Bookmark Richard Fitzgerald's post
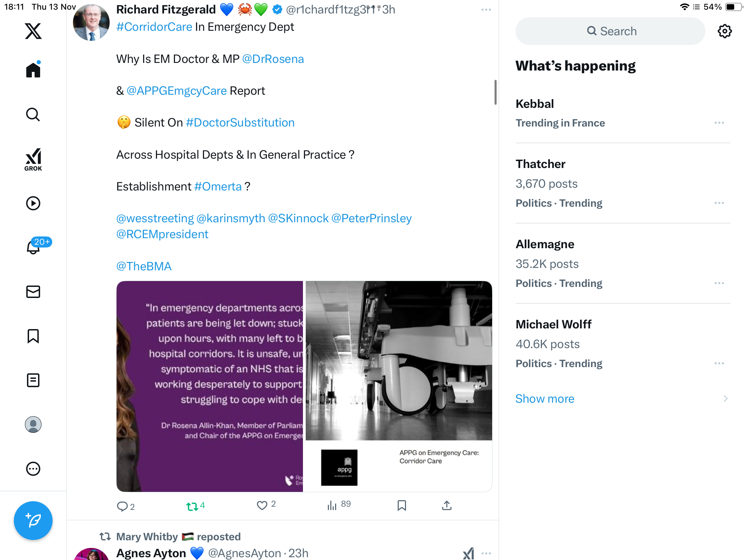This screenshot has height=560, width=747. pyautogui.click(x=402, y=505)
